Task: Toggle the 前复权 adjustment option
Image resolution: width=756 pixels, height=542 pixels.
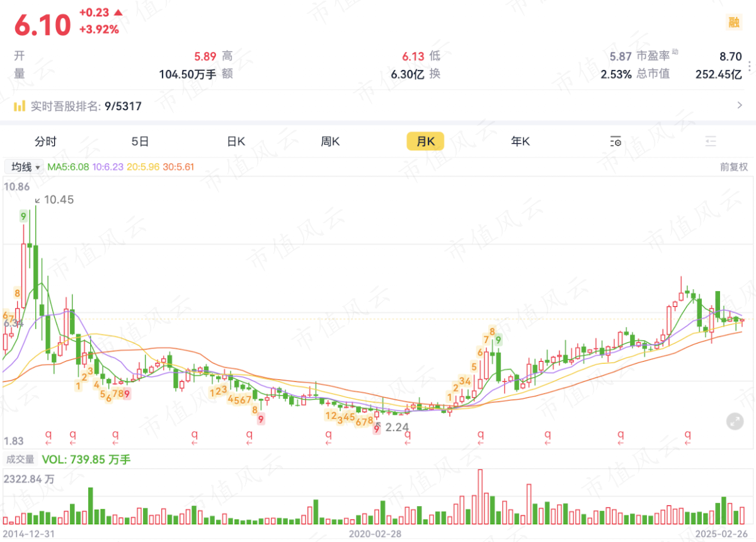Action: tap(734, 167)
